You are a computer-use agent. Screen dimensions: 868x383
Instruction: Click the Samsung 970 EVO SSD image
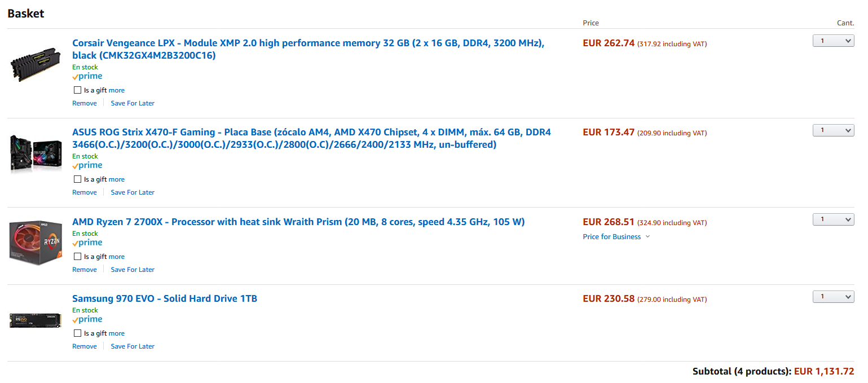(x=36, y=320)
